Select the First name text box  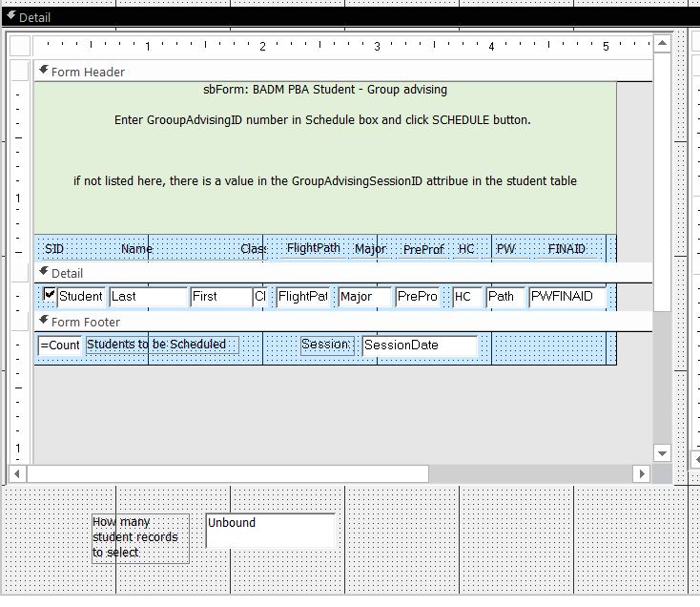click(221, 297)
